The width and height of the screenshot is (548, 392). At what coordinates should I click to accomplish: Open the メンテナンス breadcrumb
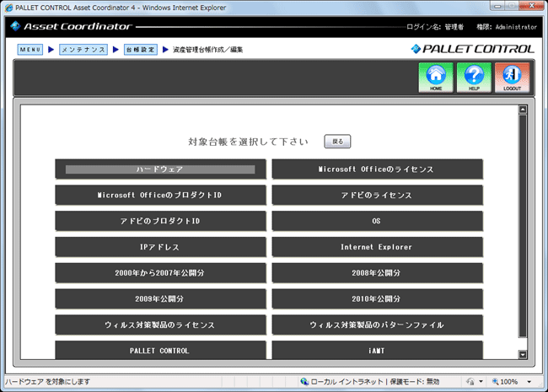point(83,50)
